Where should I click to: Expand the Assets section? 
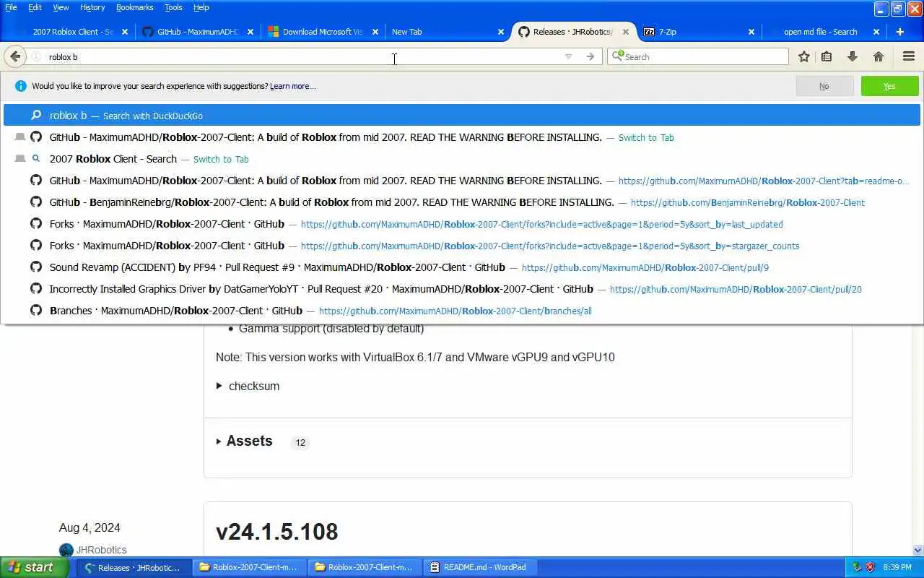tap(249, 441)
